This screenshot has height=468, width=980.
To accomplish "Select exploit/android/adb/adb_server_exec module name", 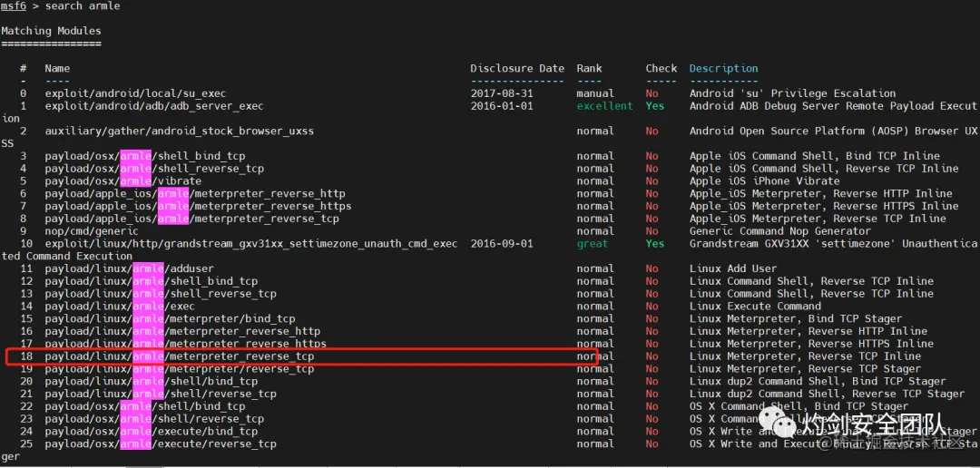I will click(x=154, y=105).
